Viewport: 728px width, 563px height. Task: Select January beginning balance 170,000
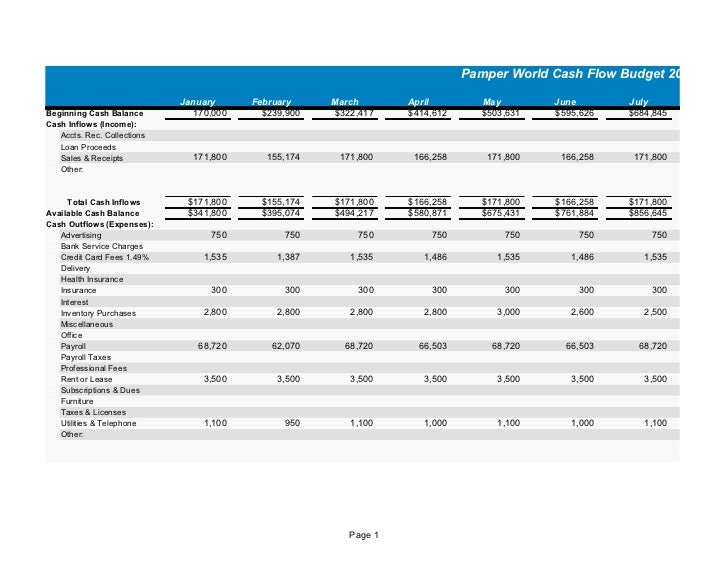(210, 113)
